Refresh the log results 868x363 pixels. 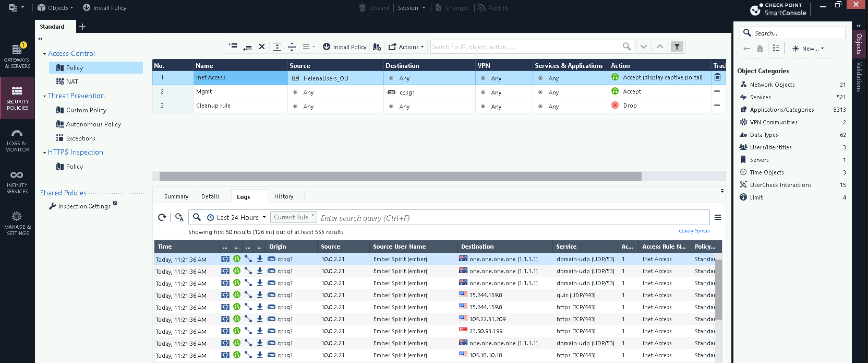tap(162, 218)
